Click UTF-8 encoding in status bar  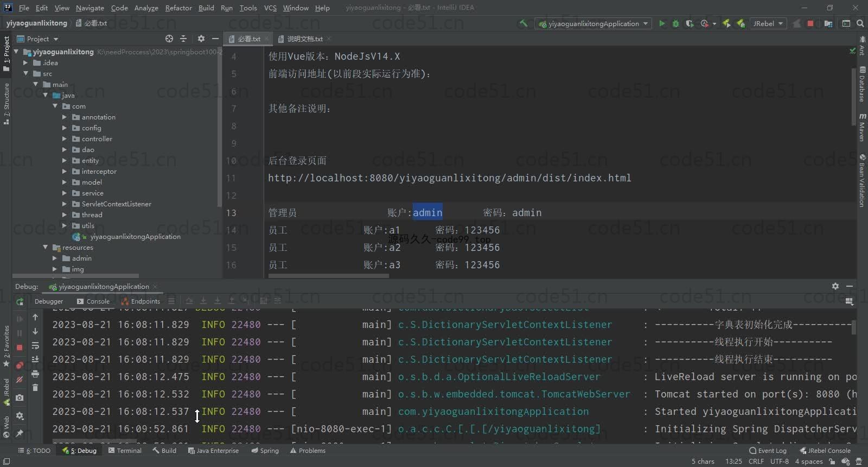pos(780,462)
